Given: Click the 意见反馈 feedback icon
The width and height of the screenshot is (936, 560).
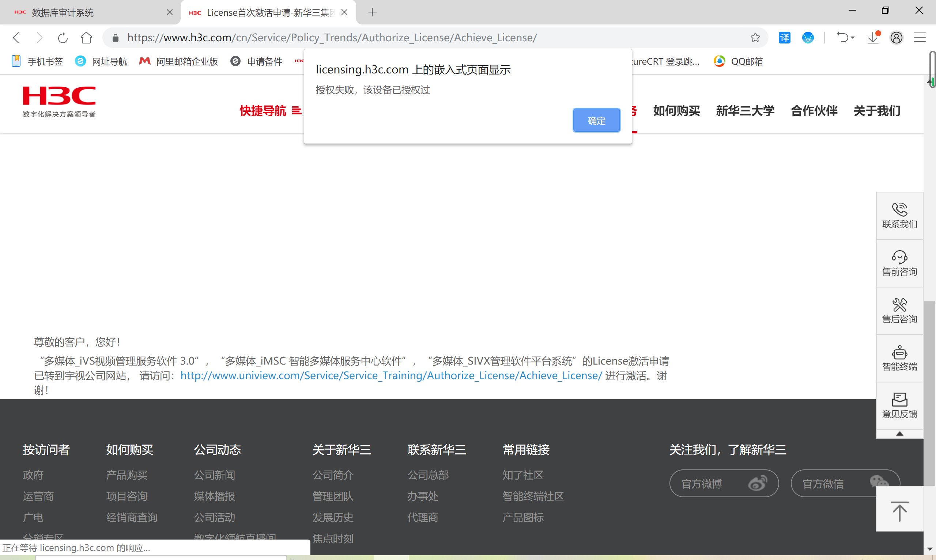Looking at the screenshot, I should click(899, 399).
